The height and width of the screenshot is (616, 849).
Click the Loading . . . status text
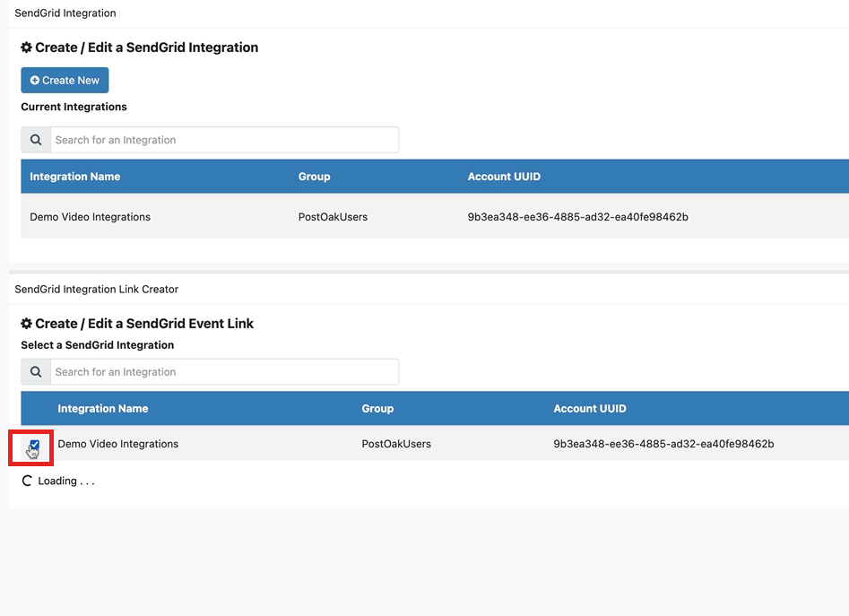tap(66, 481)
